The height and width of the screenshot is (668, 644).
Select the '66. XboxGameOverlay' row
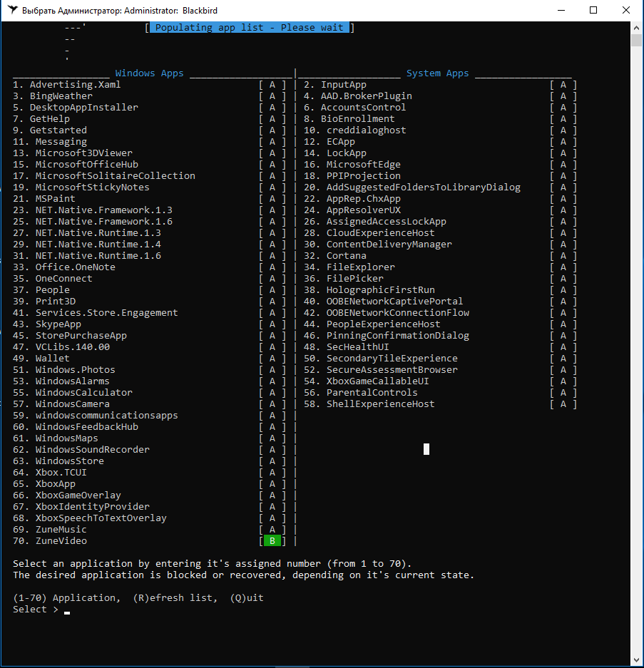pyautogui.click(x=149, y=495)
